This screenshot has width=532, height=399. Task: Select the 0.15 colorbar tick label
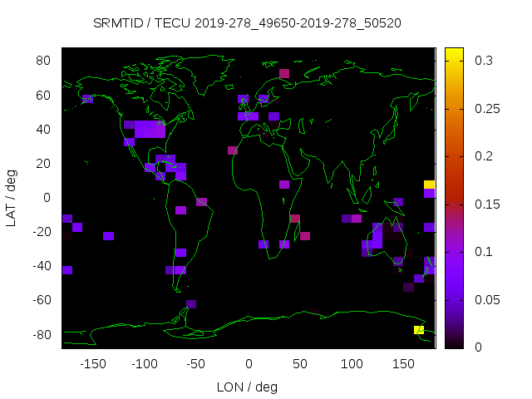(487, 204)
